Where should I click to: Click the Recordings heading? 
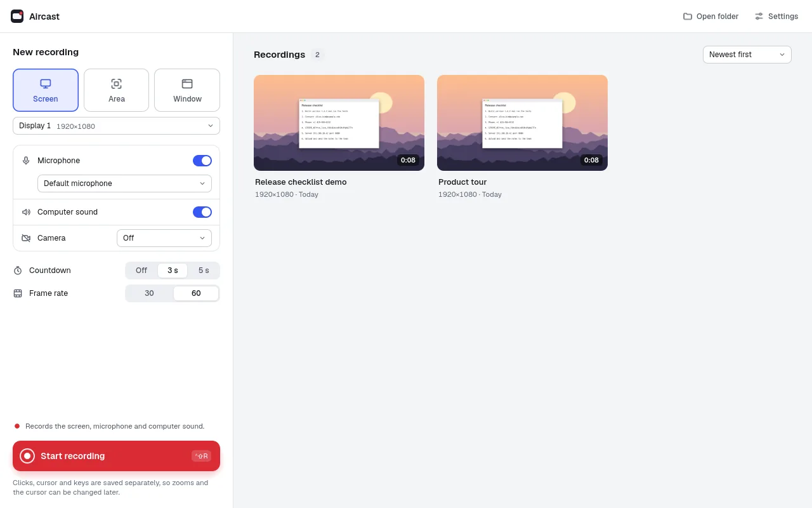coord(279,55)
